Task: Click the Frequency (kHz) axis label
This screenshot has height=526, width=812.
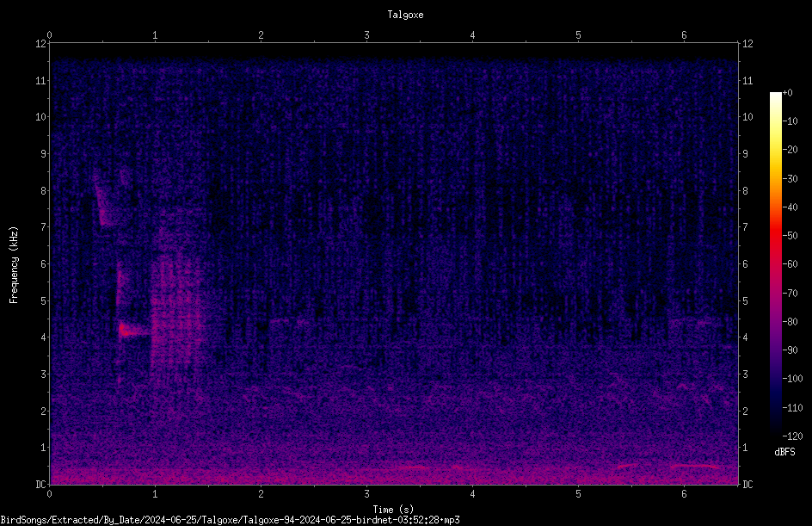Action: [14, 265]
